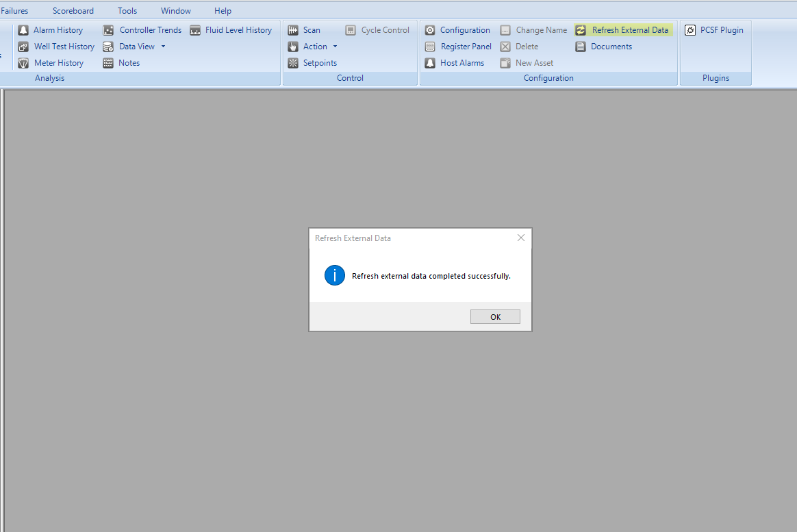797x532 pixels.
Task: Expand the Data View dropdown arrow
Action: pos(163,47)
